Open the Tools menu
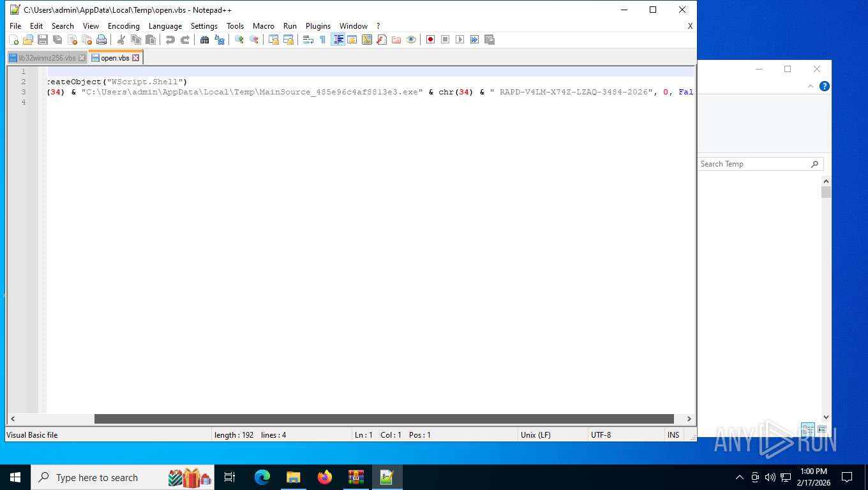Screen dimensions: 868x490 [x=236, y=26]
